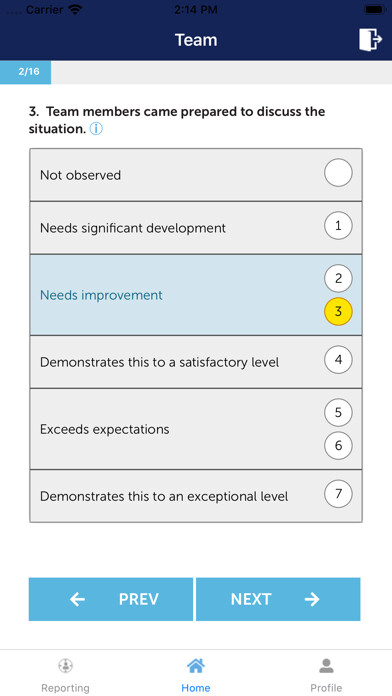Open the info icon beside the question
Image resolution: width=392 pixels, height=696 pixels.
pos(96,129)
